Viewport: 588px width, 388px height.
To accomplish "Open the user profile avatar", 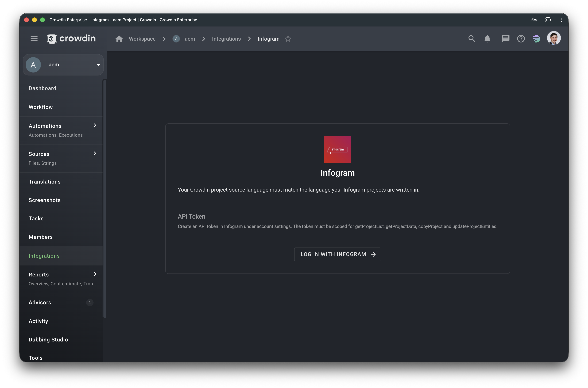I will [x=554, y=38].
